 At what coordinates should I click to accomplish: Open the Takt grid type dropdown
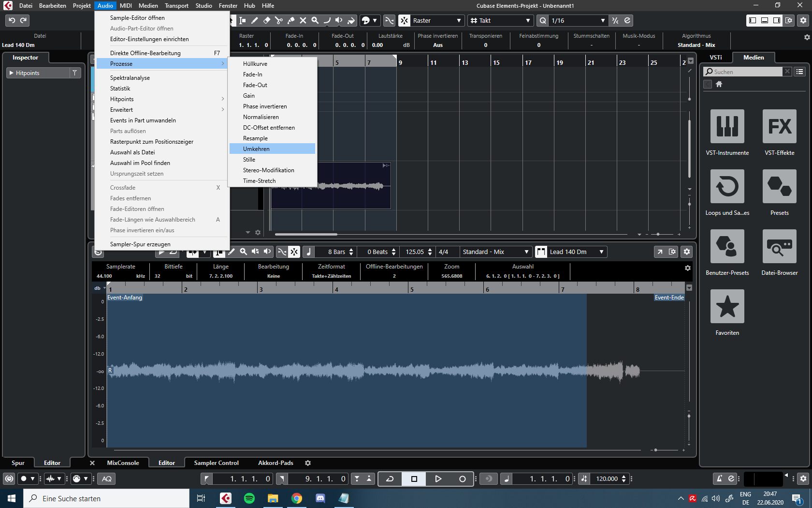click(x=501, y=20)
